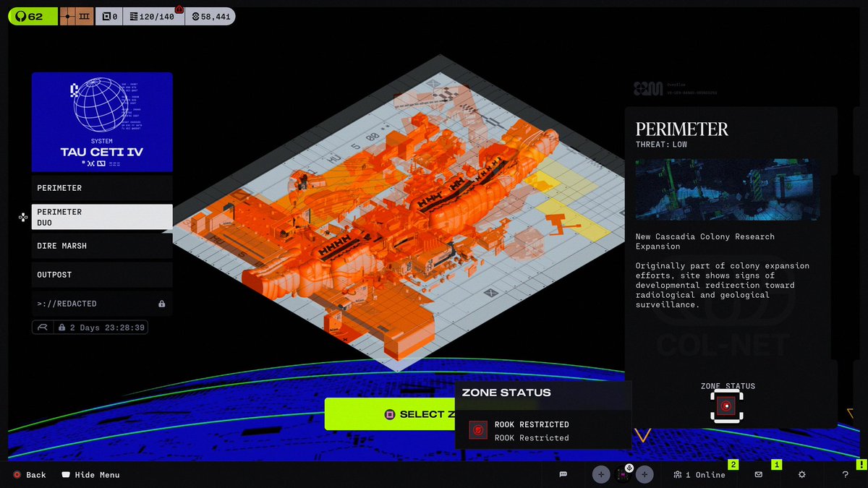The image size is (868, 488).
Task: Click the controller d-pad icon beside Perimeter Duo
Action: [23, 217]
